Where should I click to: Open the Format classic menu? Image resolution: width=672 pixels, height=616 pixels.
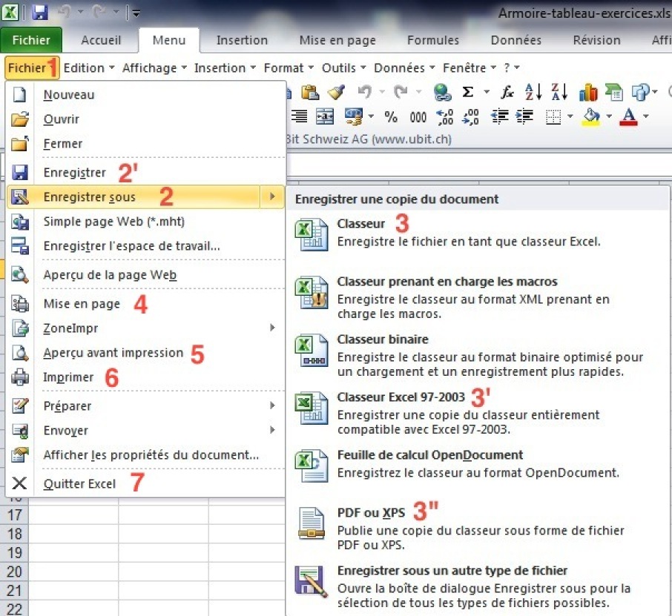289,67
